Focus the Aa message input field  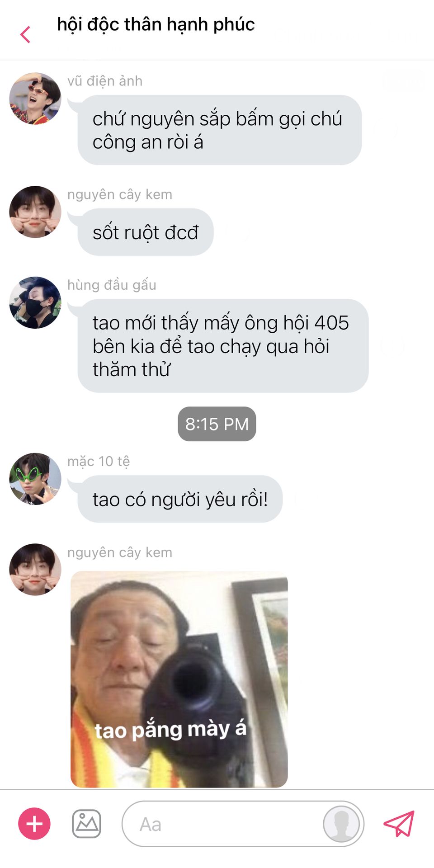point(243,824)
